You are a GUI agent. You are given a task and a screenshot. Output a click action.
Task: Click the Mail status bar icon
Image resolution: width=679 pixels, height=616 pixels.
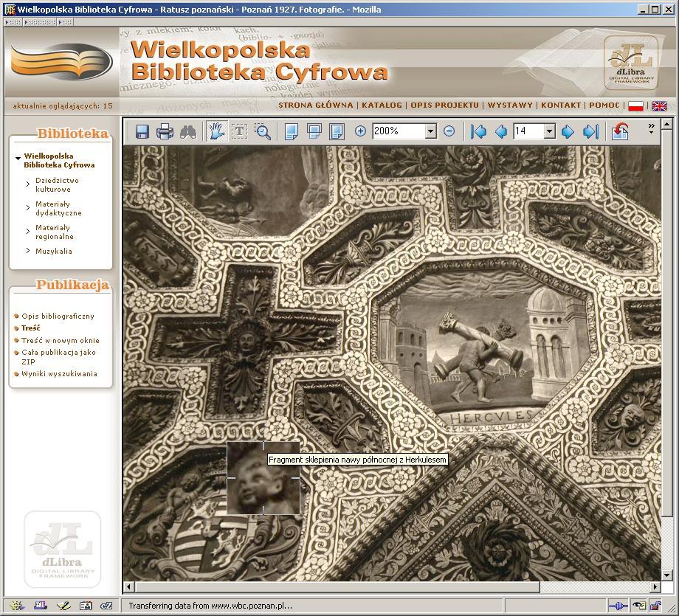(41, 606)
